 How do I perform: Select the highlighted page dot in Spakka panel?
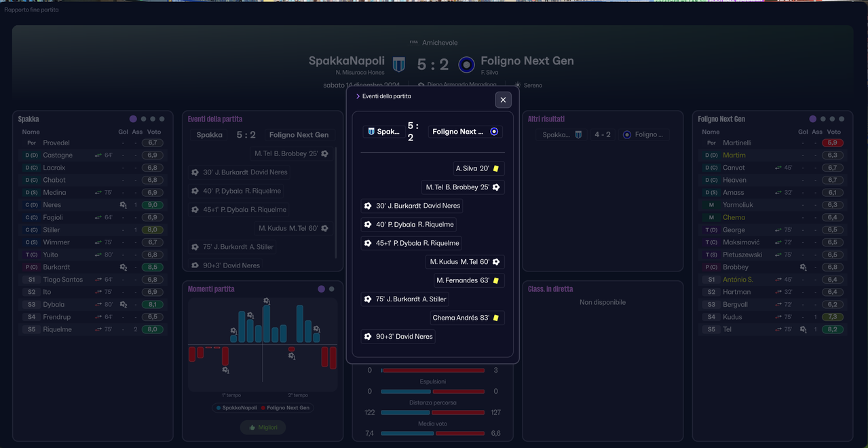pos(133,119)
